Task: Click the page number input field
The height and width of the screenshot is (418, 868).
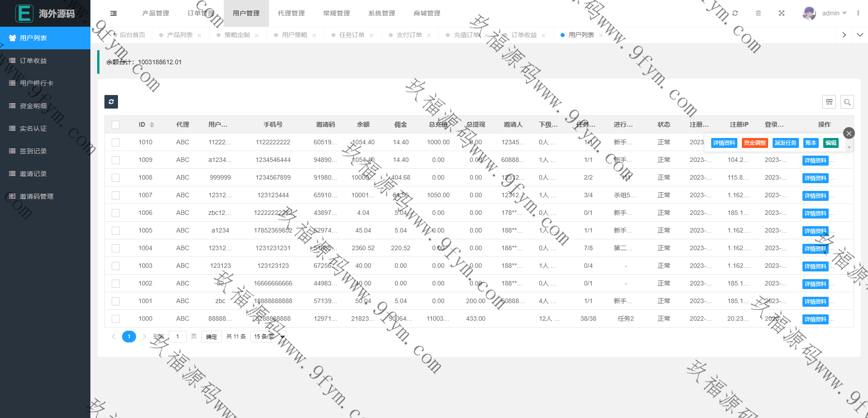Action: click(x=178, y=337)
